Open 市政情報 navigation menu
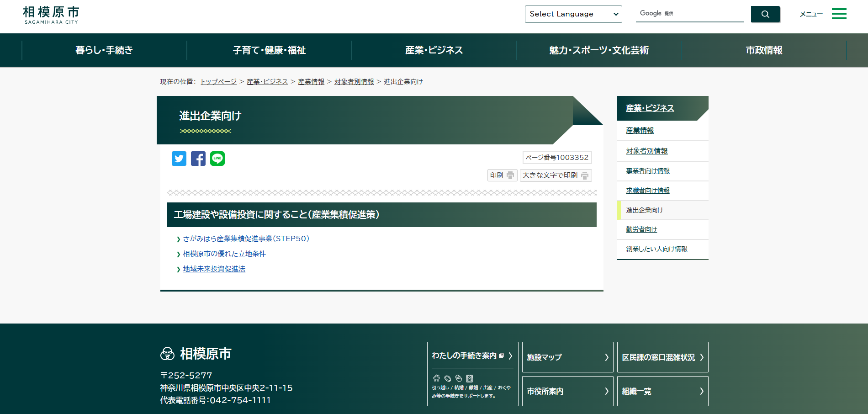Viewport: 868px width, 414px height. click(x=764, y=50)
